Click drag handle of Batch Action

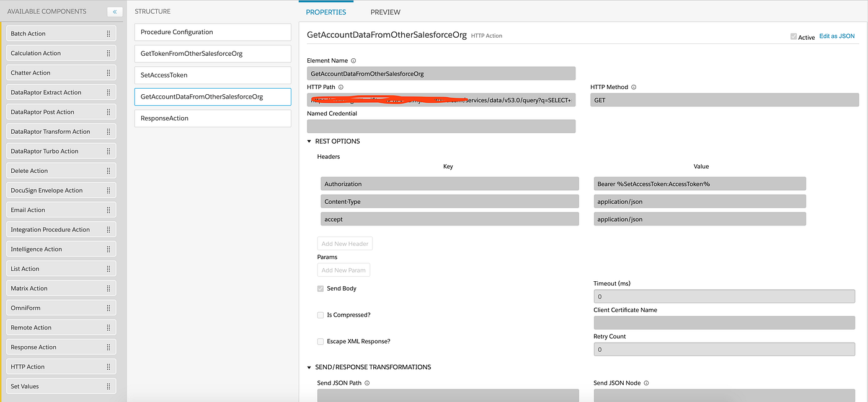click(x=108, y=33)
